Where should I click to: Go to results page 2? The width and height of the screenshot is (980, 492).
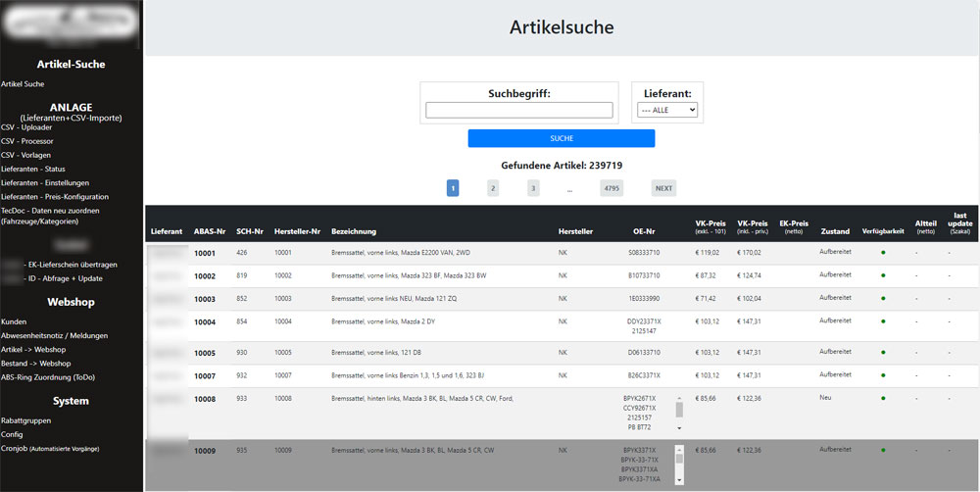pyautogui.click(x=493, y=188)
